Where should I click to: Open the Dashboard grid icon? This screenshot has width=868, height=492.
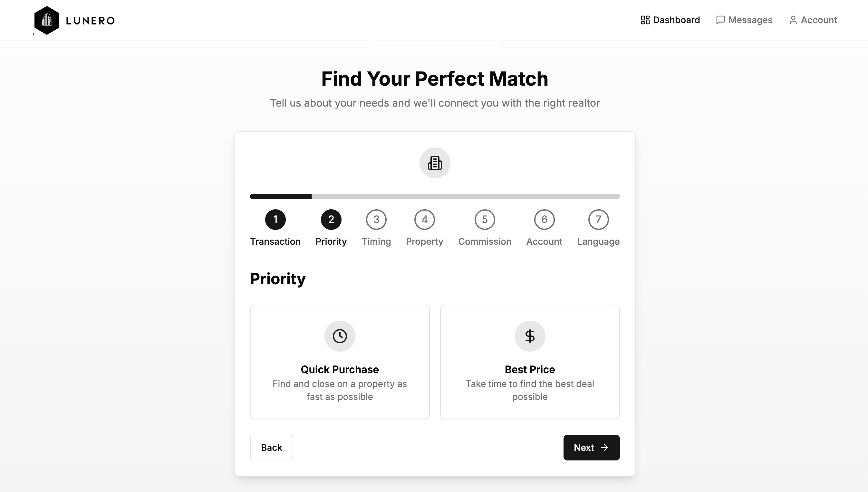(x=644, y=20)
